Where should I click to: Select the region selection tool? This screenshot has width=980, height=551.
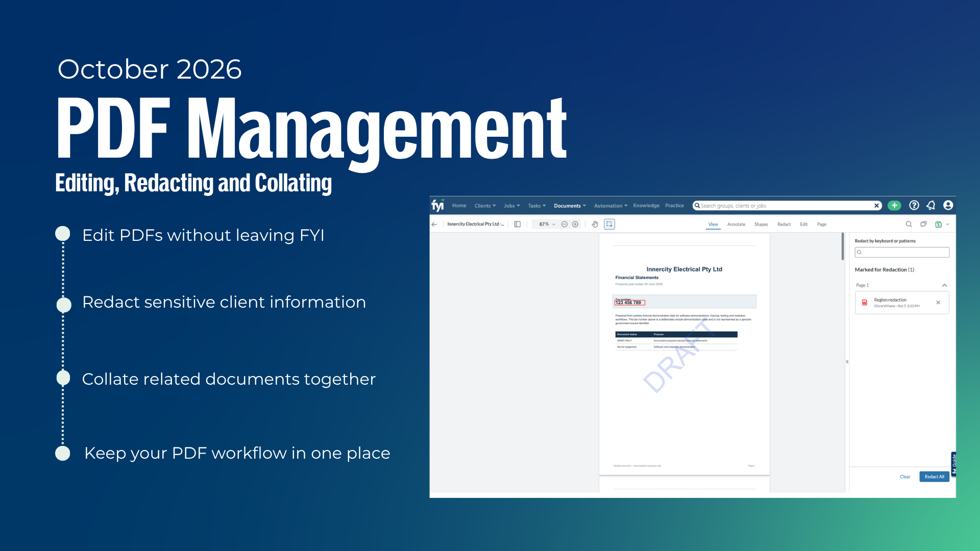click(x=609, y=224)
